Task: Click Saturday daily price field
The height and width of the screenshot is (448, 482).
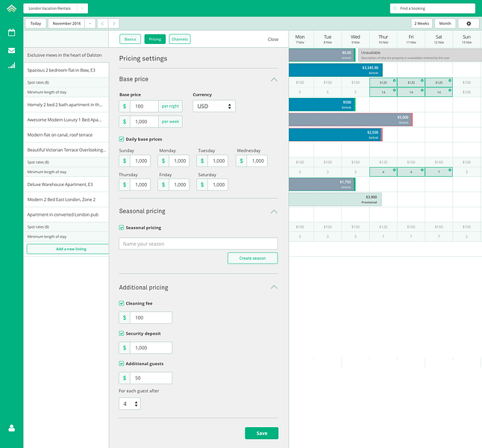Action: coord(213,184)
